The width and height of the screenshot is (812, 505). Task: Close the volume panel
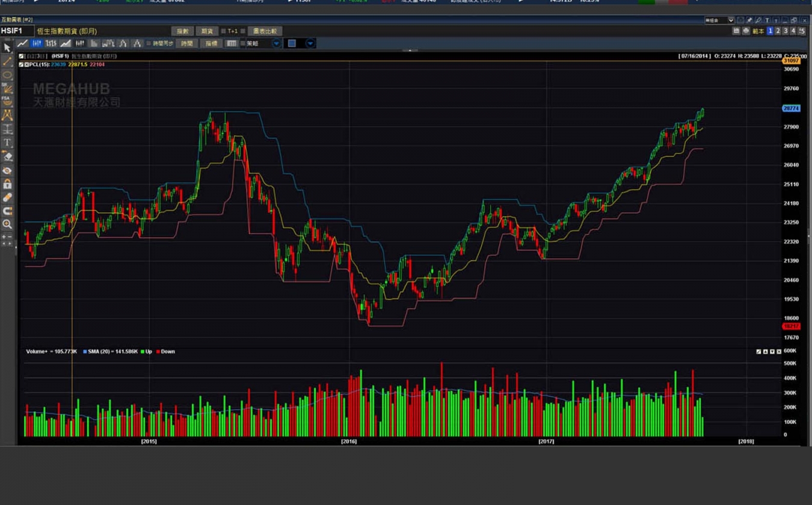[779, 352]
